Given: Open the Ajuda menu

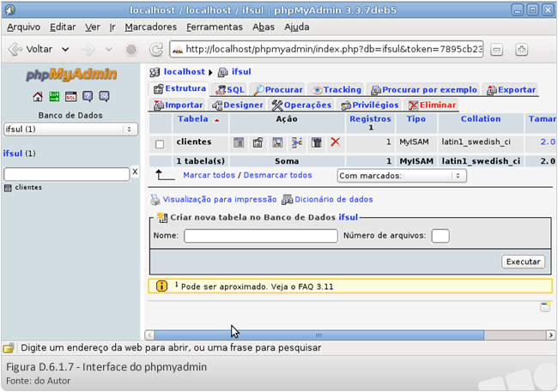Looking at the screenshot, I should (296, 27).
